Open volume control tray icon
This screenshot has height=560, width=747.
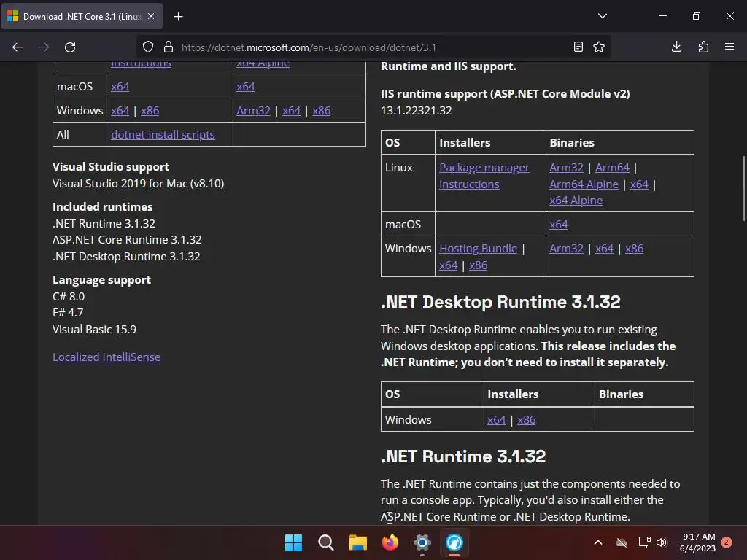[662, 542]
